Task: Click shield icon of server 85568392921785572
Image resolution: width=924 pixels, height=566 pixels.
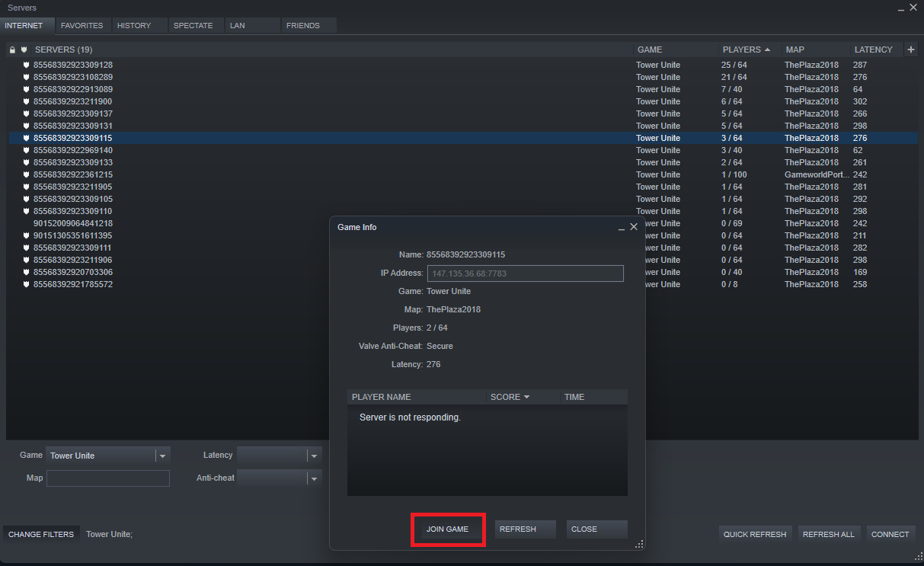Action: 27,284
